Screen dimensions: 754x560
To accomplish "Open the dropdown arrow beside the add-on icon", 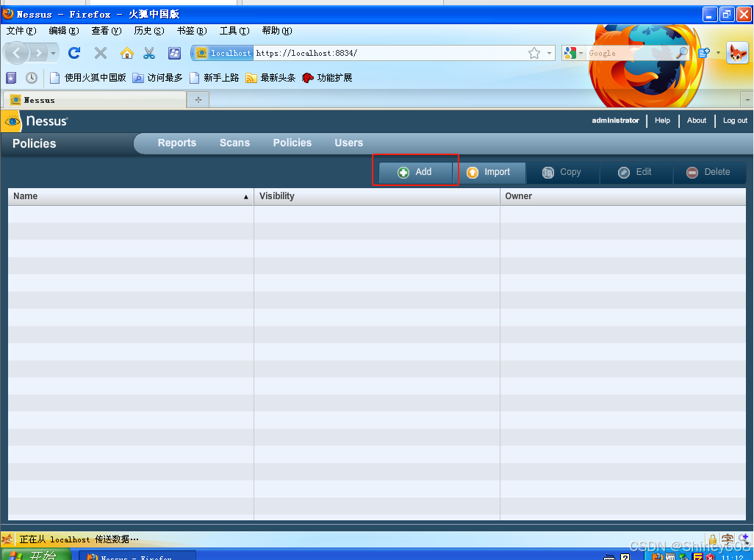I will pos(719,54).
